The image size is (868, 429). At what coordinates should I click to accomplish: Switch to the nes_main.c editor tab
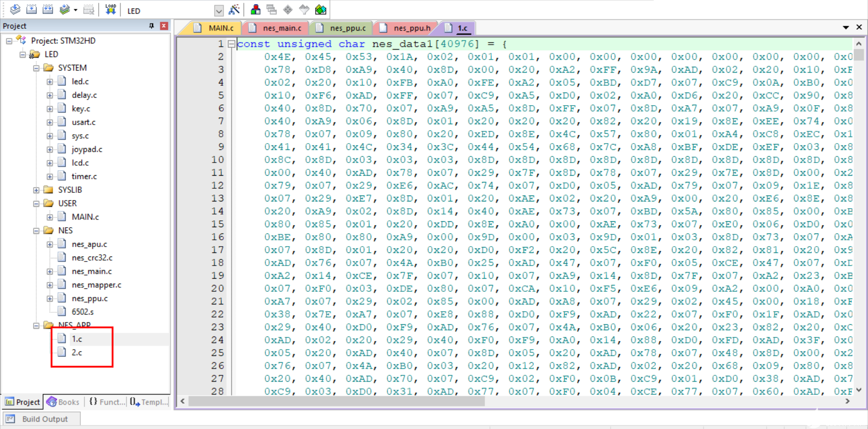(276, 28)
